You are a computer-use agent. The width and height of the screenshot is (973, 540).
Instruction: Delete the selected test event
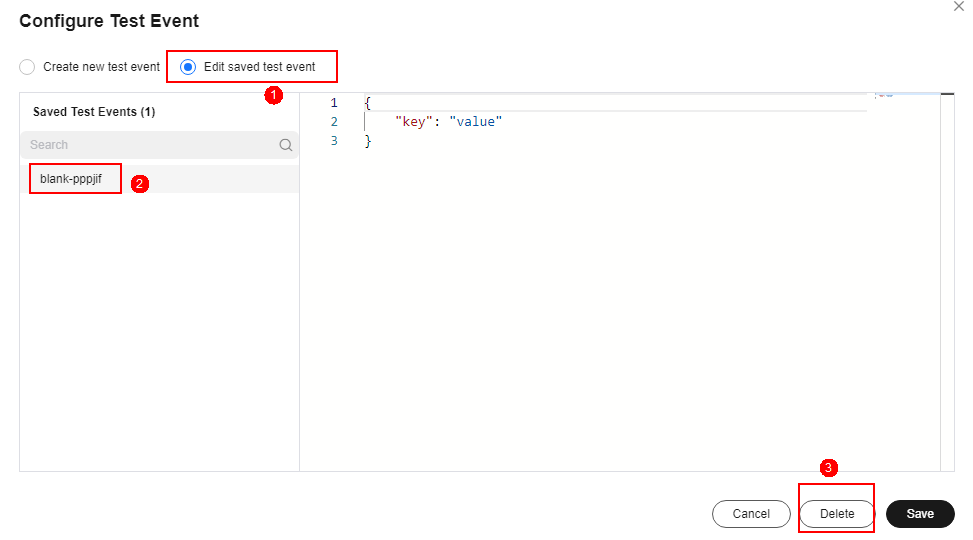coord(837,514)
